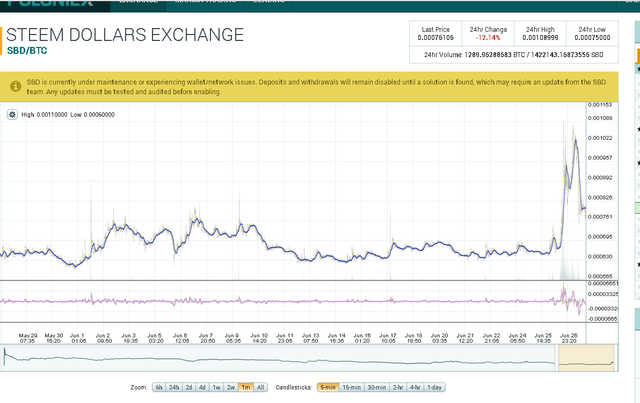Switch candlesticks to 30-min
Viewport: 640px width, 403px height.
(376, 387)
